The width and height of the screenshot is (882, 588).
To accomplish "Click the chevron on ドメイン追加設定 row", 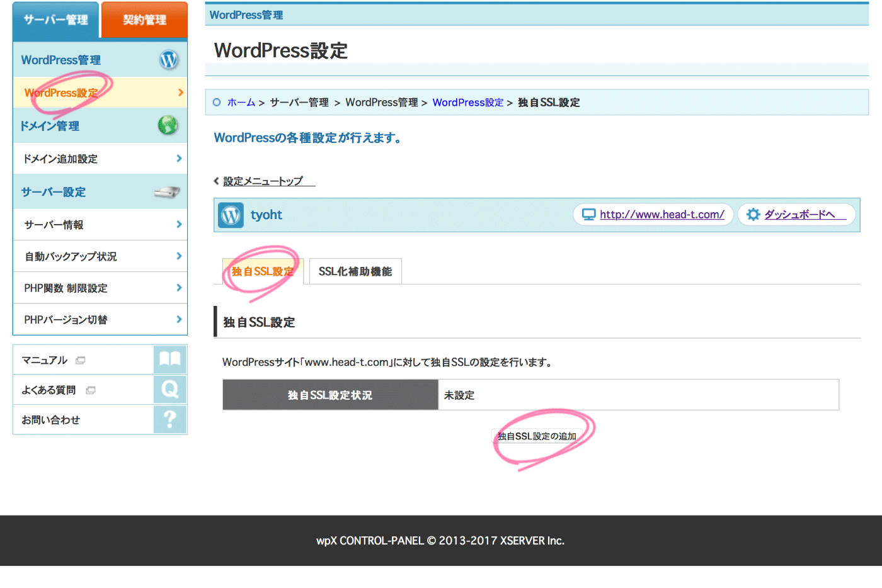I will pos(180,159).
